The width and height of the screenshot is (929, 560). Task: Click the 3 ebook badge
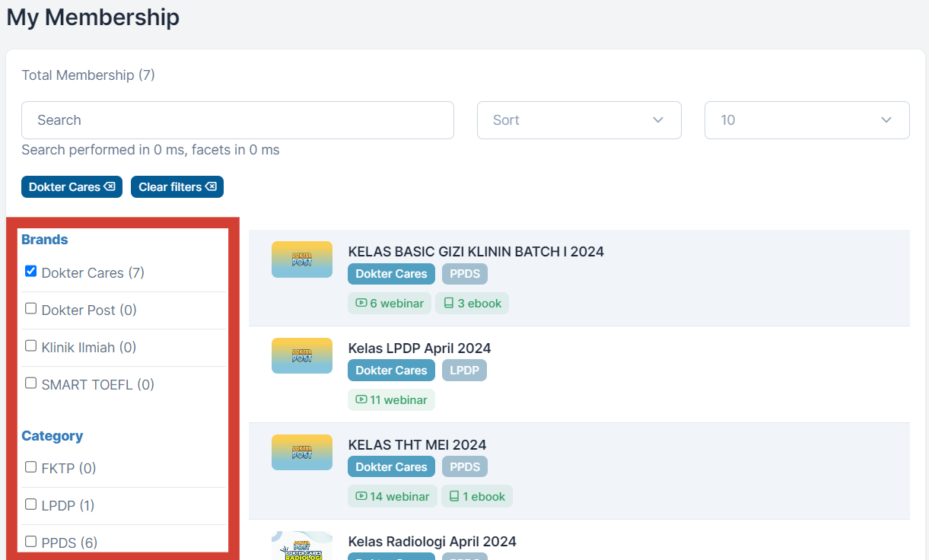(x=472, y=304)
